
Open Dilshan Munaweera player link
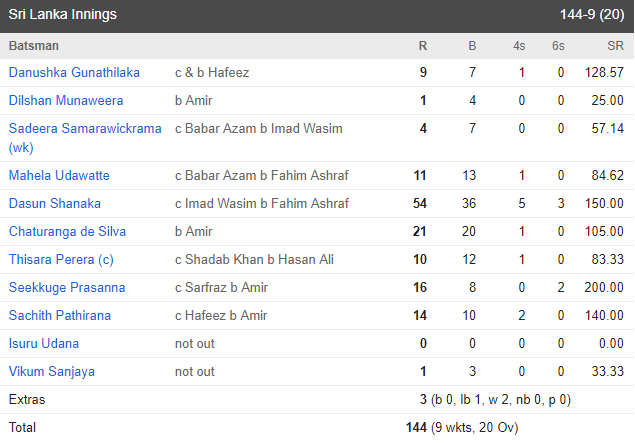click(66, 100)
